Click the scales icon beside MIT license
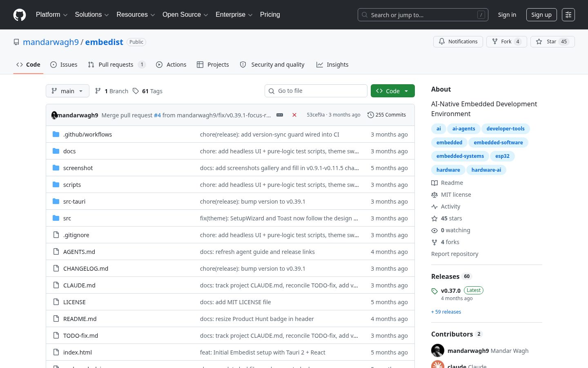The width and height of the screenshot is (588, 368). point(434,195)
